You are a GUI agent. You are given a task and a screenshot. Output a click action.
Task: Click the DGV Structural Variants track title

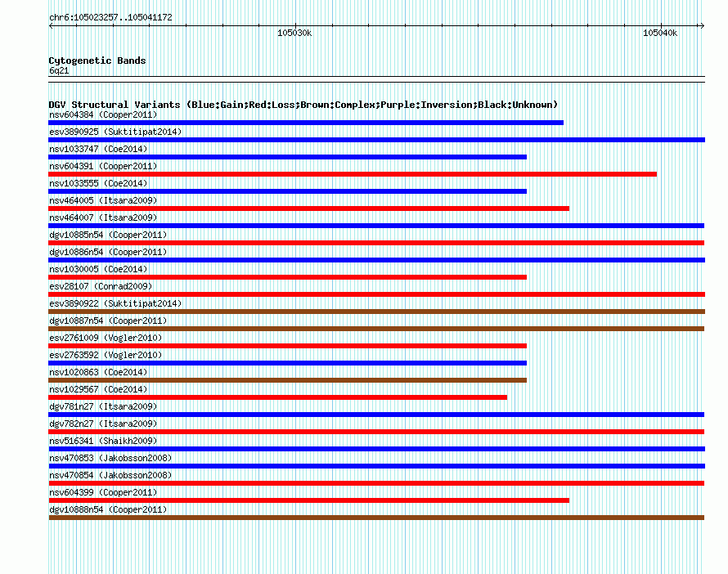pos(303,105)
